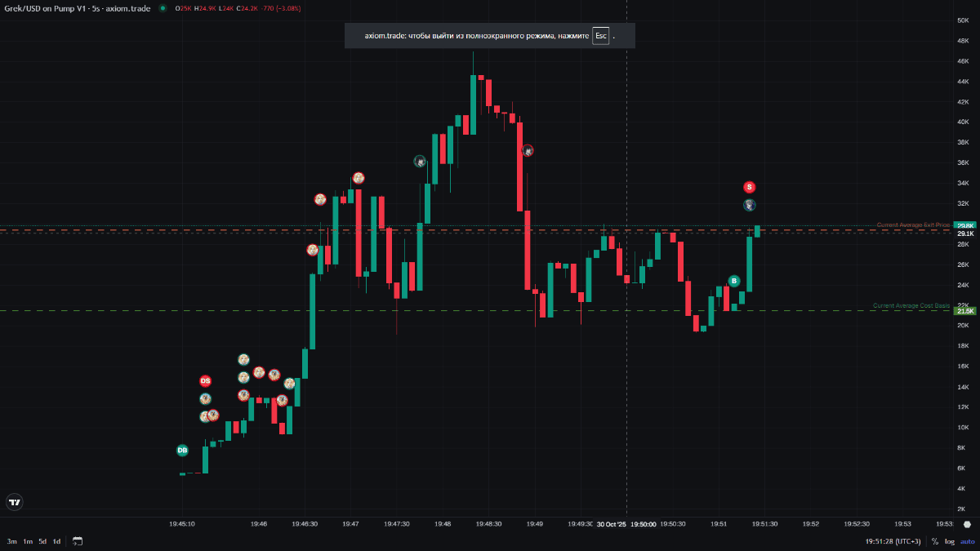Click the 21.5K green price label on axis
980x551 pixels.
tap(965, 311)
